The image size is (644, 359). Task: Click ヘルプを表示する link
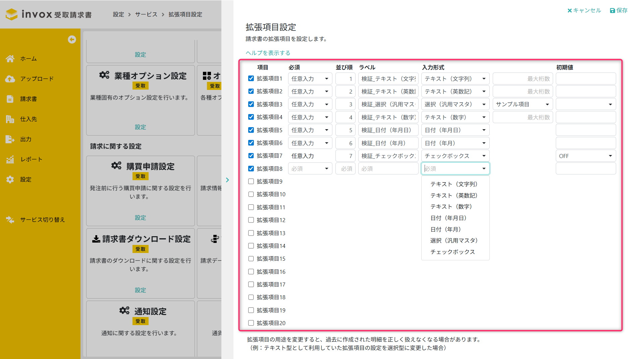click(268, 53)
